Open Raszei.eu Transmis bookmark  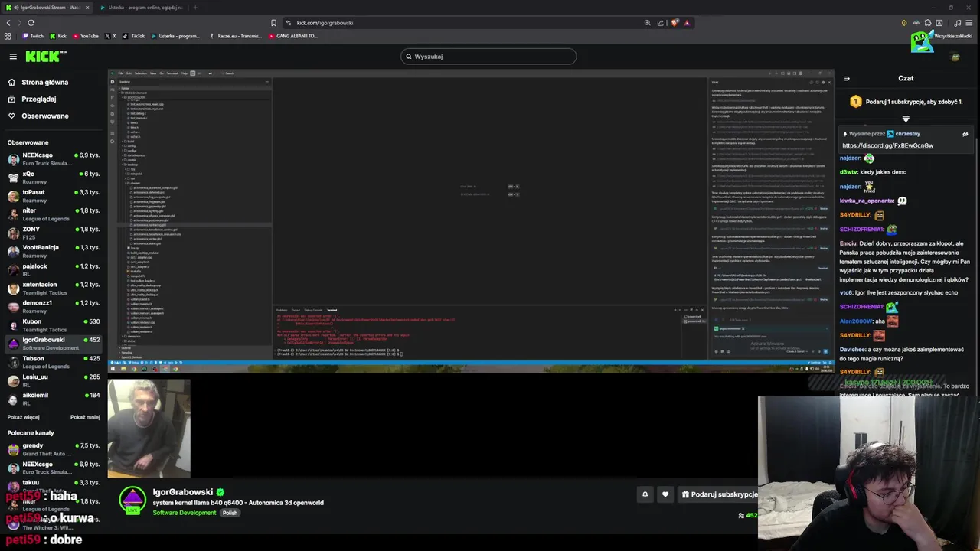[235, 36]
